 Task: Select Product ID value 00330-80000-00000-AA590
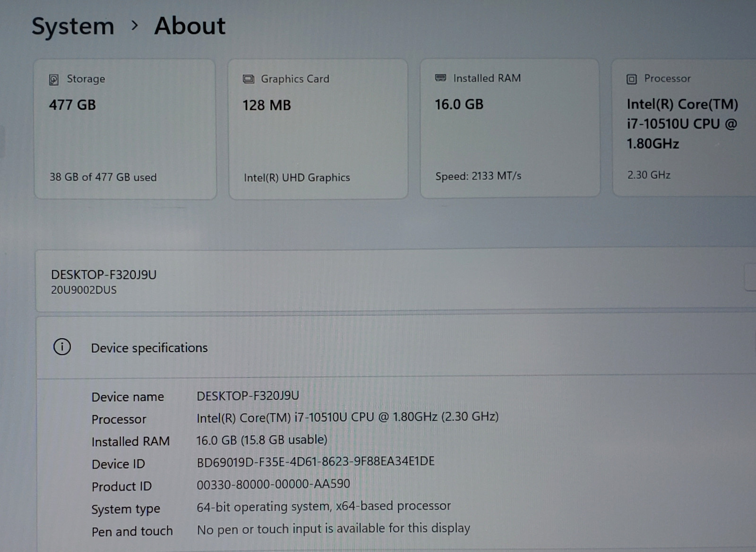tap(273, 484)
